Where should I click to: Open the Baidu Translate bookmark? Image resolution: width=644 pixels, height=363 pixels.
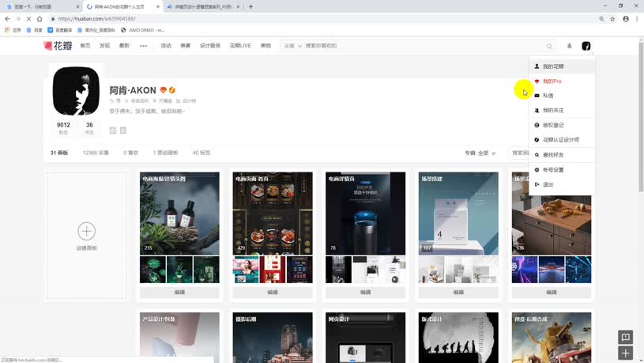(59, 30)
